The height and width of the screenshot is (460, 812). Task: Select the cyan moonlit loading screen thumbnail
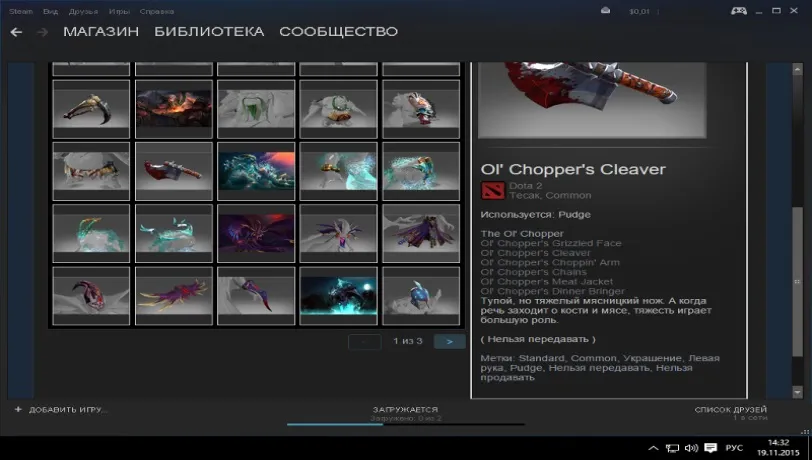[339, 296]
